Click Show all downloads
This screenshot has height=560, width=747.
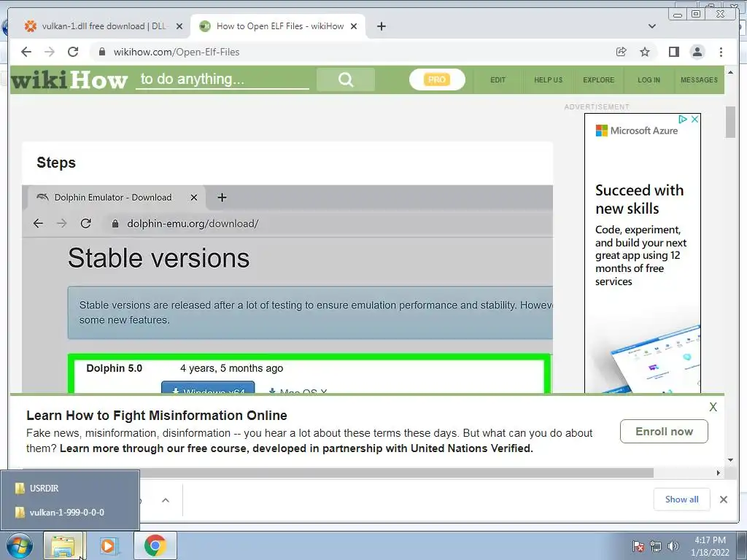coord(682,499)
